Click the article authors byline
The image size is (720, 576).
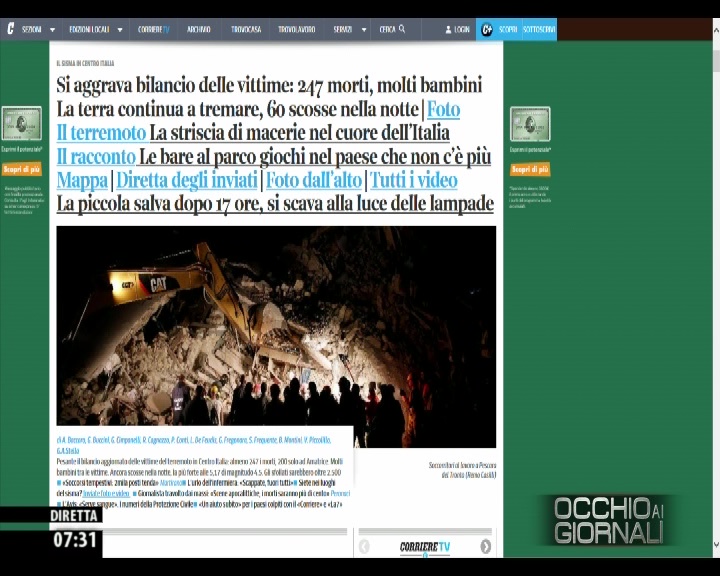193,445
